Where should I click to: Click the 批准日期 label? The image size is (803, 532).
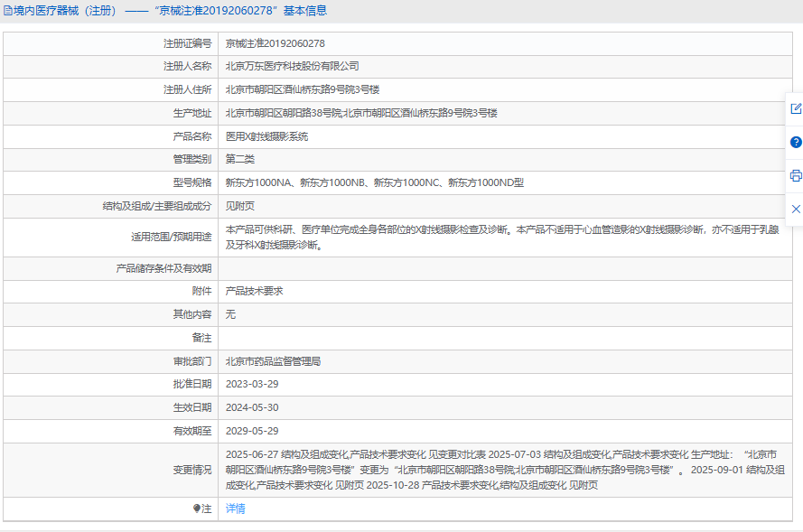point(192,384)
